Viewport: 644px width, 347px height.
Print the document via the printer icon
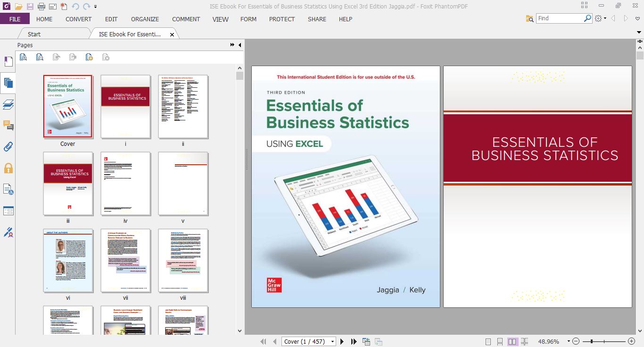(x=41, y=7)
